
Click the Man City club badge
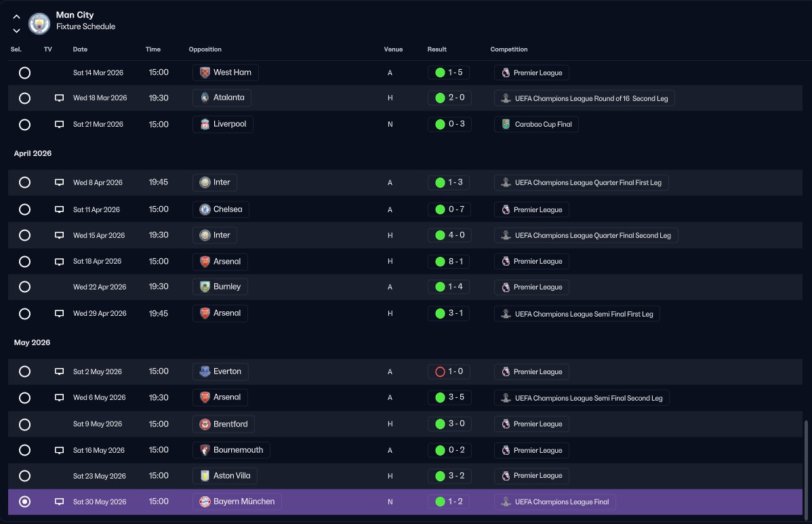point(39,23)
